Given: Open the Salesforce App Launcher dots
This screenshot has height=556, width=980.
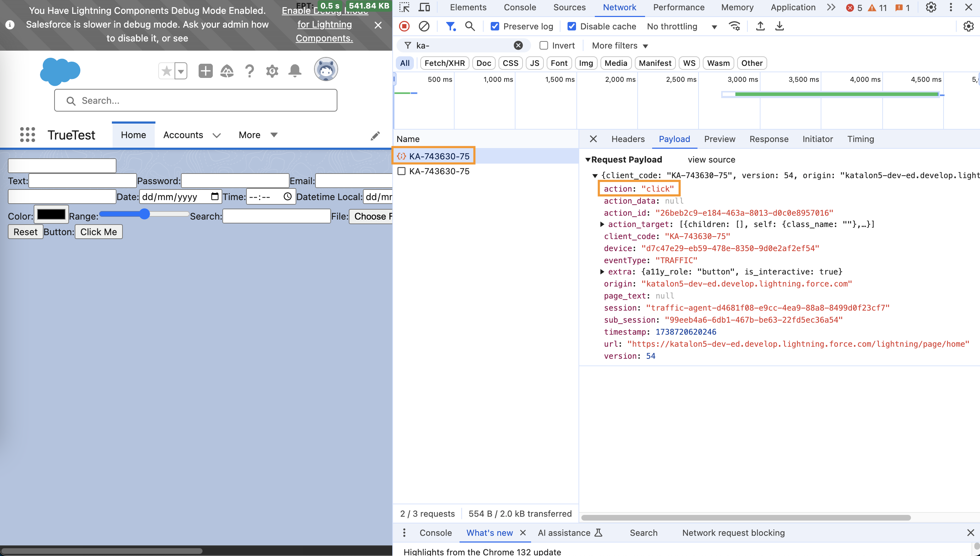Looking at the screenshot, I should (28, 135).
